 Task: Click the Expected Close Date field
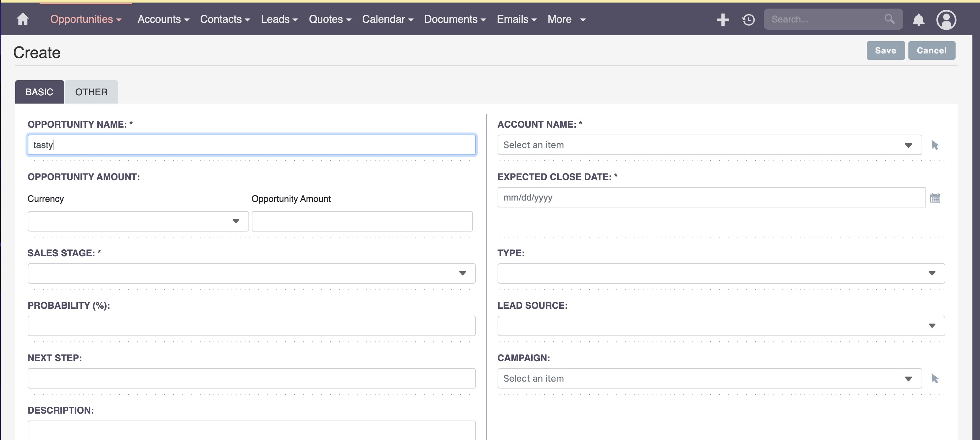[711, 197]
